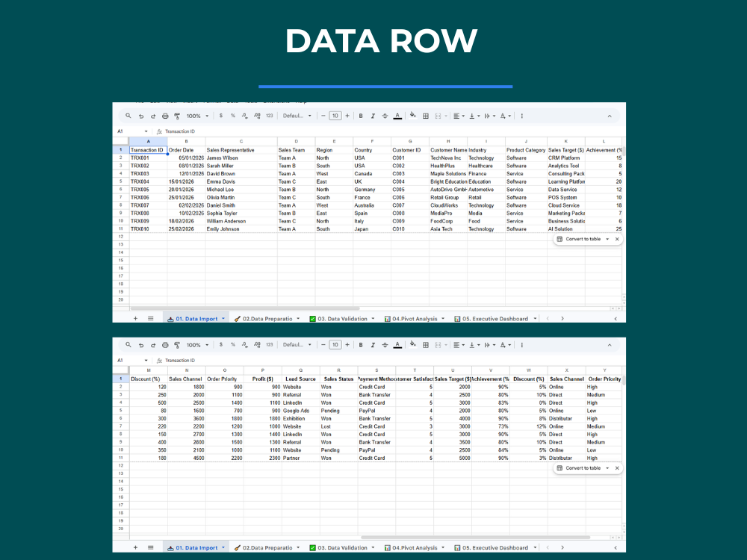This screenshot has height=560, width=747.
Task: Click the search magnifier in the lower sheet toolbar
Action: (x=128, y=345)
